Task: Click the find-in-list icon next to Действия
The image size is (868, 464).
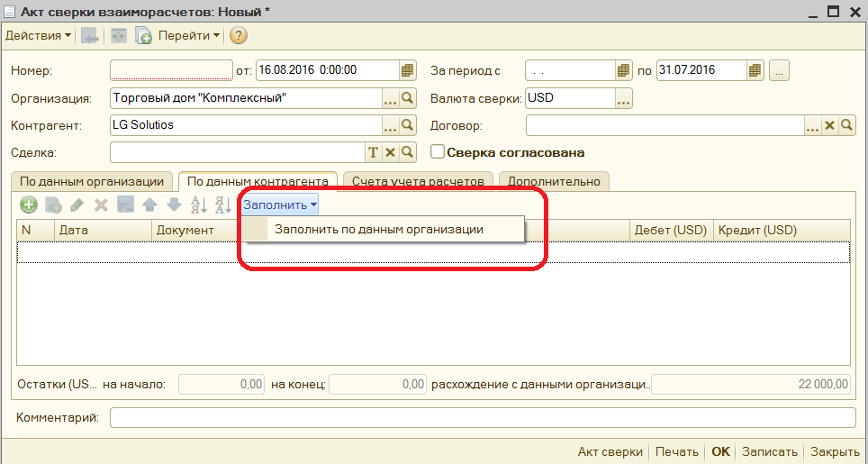Action: coord(90,36)
